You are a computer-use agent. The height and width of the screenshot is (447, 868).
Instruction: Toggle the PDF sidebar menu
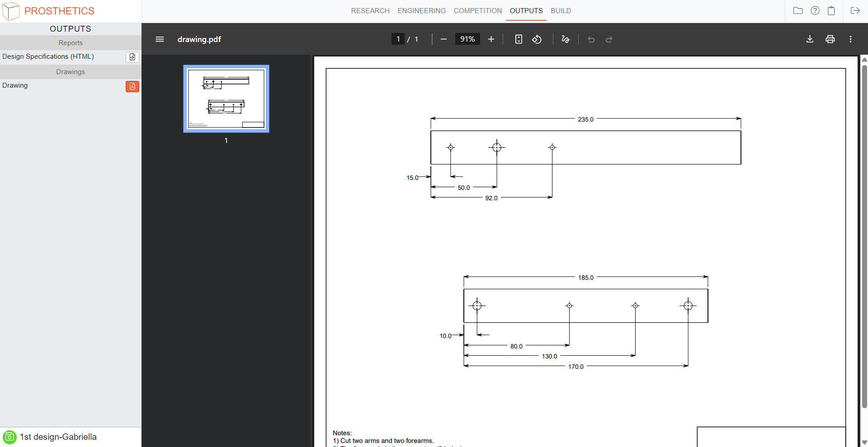click(x=160, y=39)
